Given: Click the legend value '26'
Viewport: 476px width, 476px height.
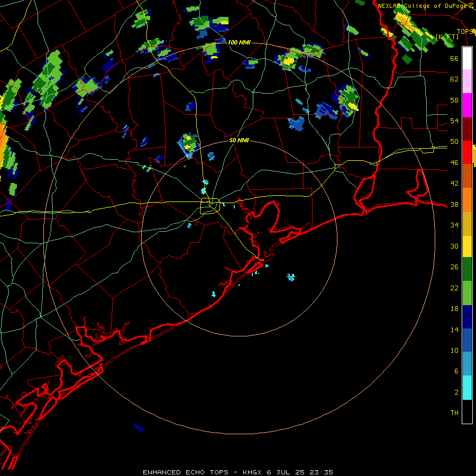Looking at the screenshot, I should pos(454,267).
